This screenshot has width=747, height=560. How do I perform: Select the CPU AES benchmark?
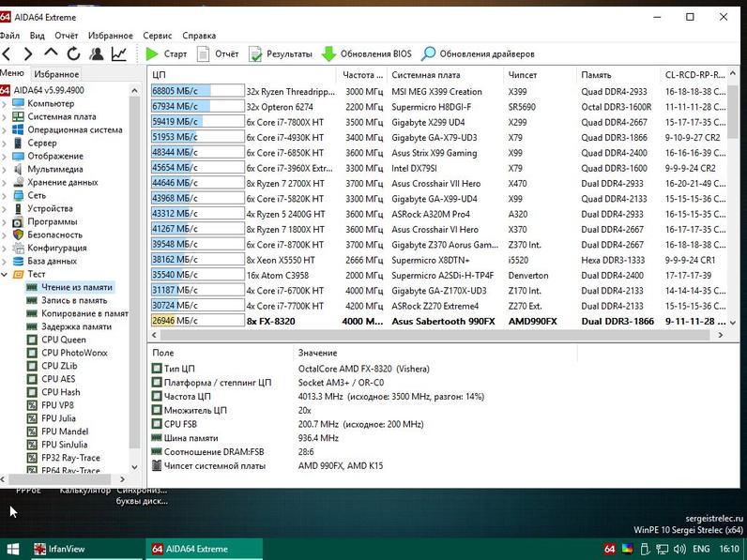[x=58, y=379]
